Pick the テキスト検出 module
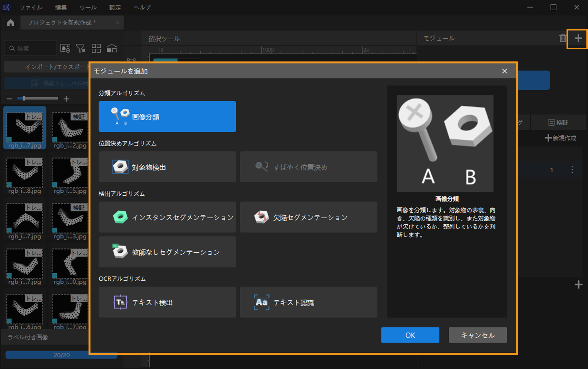The width and height of the screenshot is (588, 369). (x=167, y=302)
